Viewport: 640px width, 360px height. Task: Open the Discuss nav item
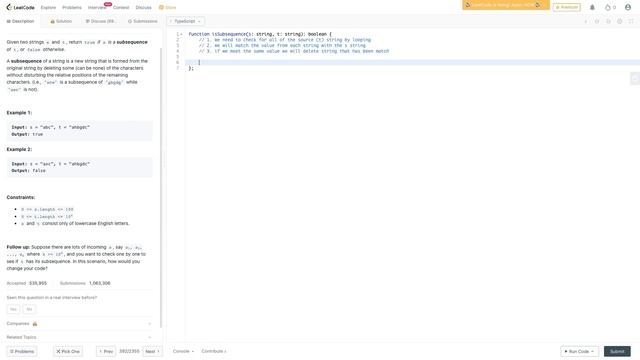[x=143, y=7]
